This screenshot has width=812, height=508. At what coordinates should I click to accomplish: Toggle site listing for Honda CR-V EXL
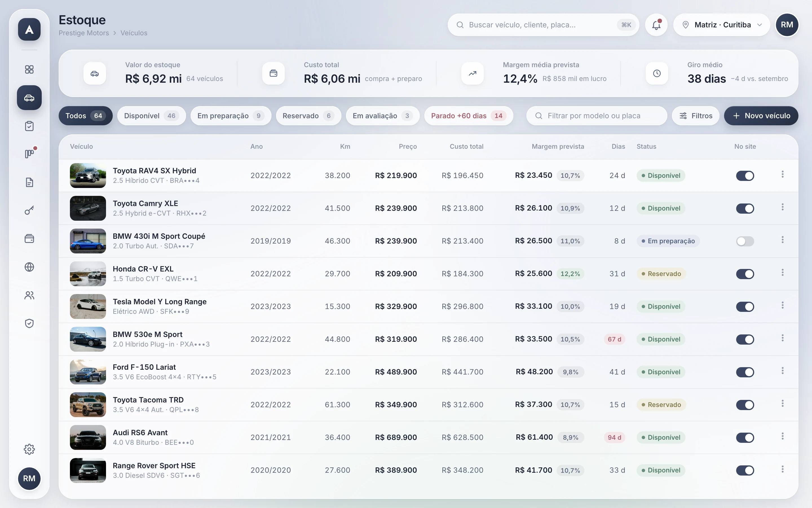tap(745, 274)
